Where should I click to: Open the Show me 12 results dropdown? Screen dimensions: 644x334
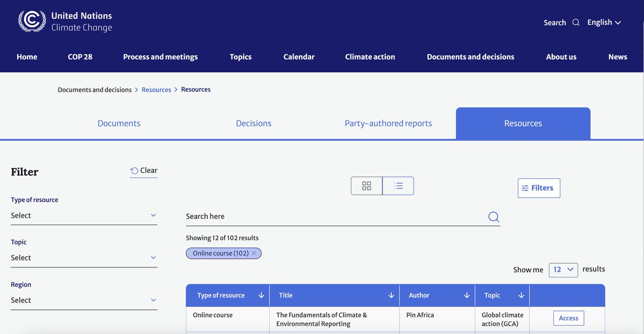coord(563,270)
